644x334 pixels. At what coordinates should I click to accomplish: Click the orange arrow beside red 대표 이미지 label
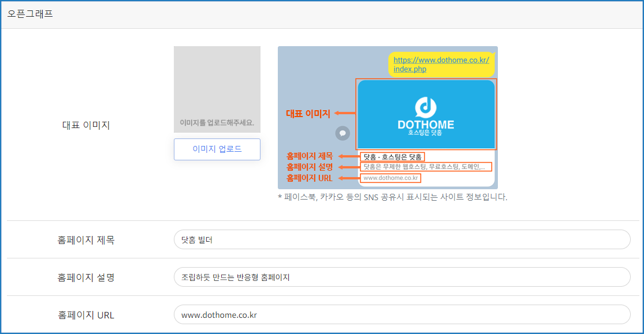(345, 114)
